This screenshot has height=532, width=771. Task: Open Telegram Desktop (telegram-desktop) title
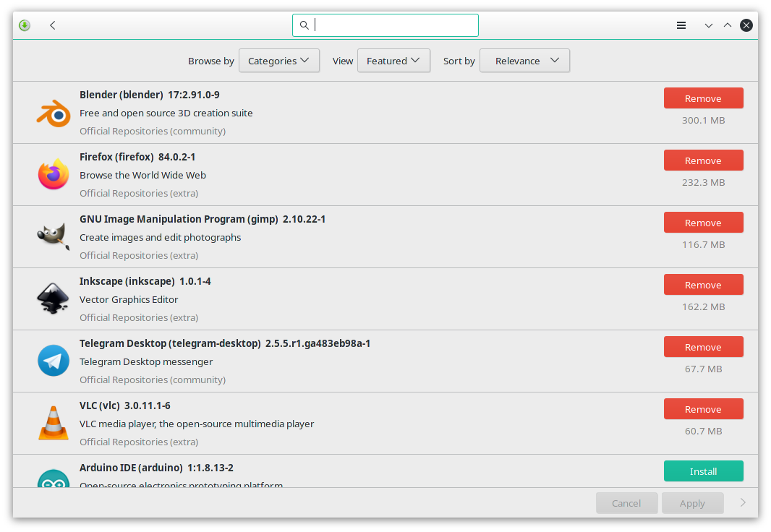225,343
